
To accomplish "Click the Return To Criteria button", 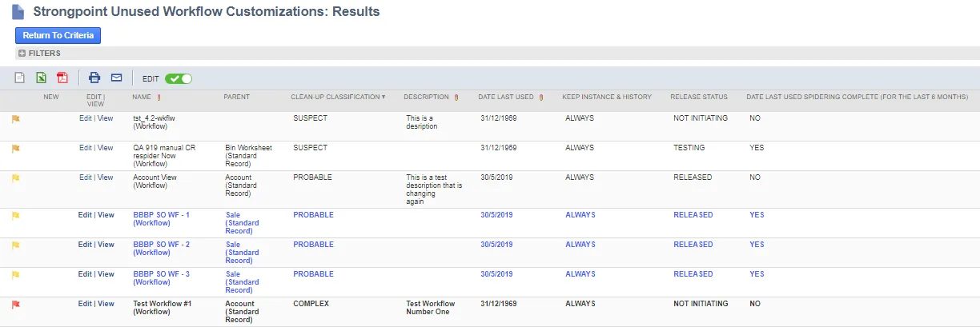I will [x=58, y=35].
